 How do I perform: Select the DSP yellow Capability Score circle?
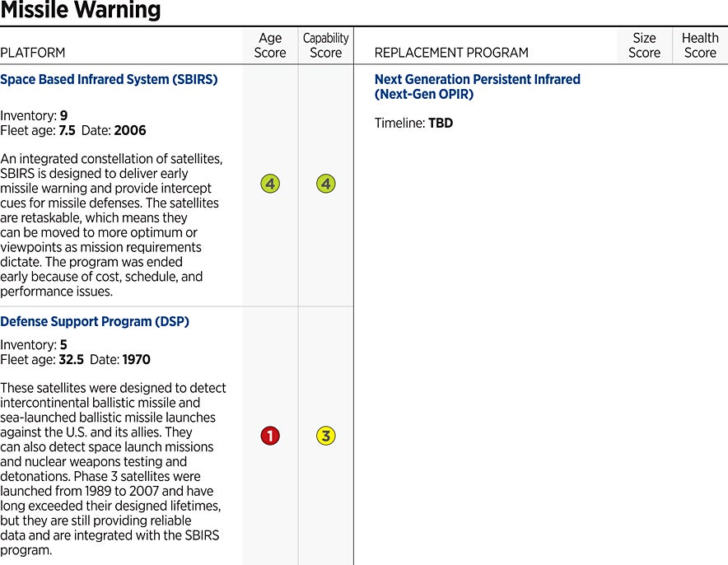[326, 436]
